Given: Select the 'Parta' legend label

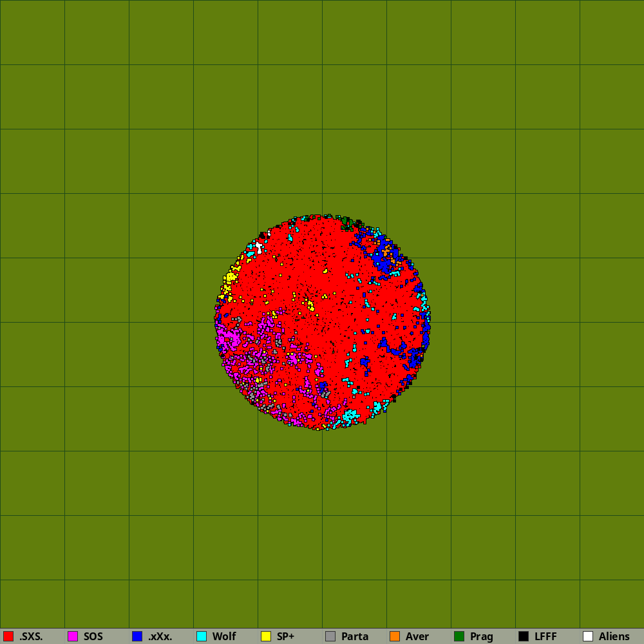Looking at the screenshot, I should pyautogui.click(x=355, y=637).
